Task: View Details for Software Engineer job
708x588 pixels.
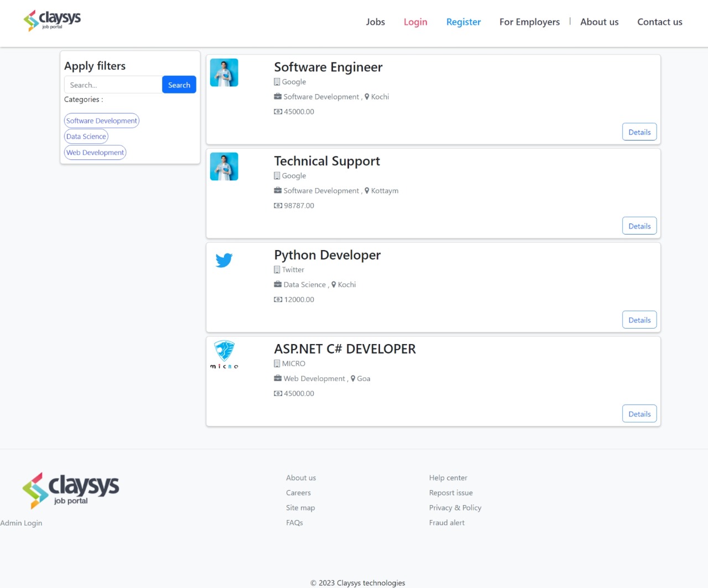Action: pyautogui.click(x=639, y=132)
